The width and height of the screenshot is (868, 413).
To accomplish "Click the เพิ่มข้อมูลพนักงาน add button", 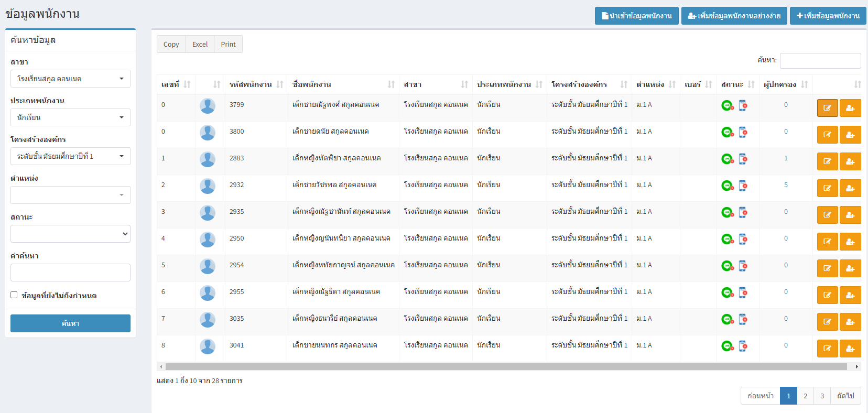I will [828, 16].
